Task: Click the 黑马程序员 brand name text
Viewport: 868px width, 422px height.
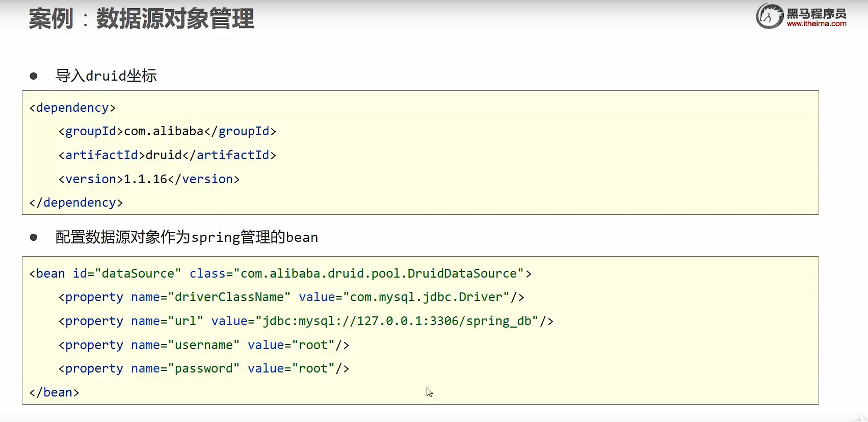Action: pyautogui.click(x=817, y=13)
